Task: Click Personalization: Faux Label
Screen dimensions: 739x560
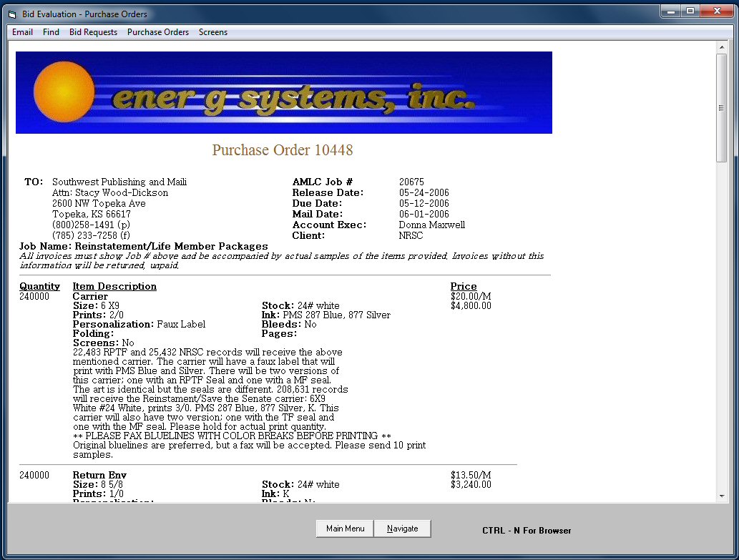Action: 139,324
